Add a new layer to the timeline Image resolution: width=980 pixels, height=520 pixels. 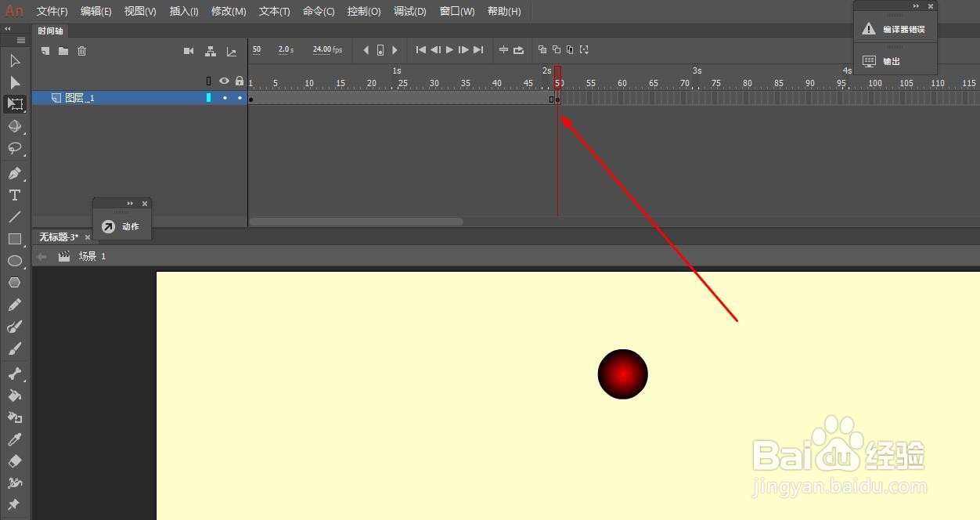pos(44,50)
